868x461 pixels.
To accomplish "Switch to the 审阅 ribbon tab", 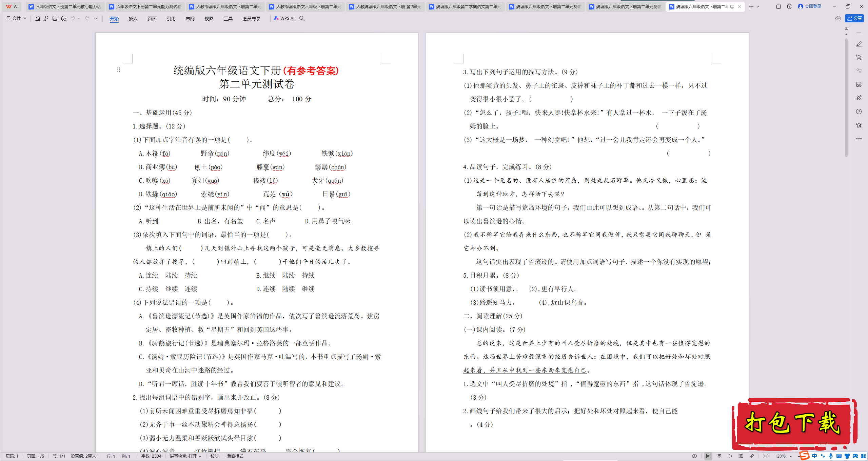I will tap(190, 19).
